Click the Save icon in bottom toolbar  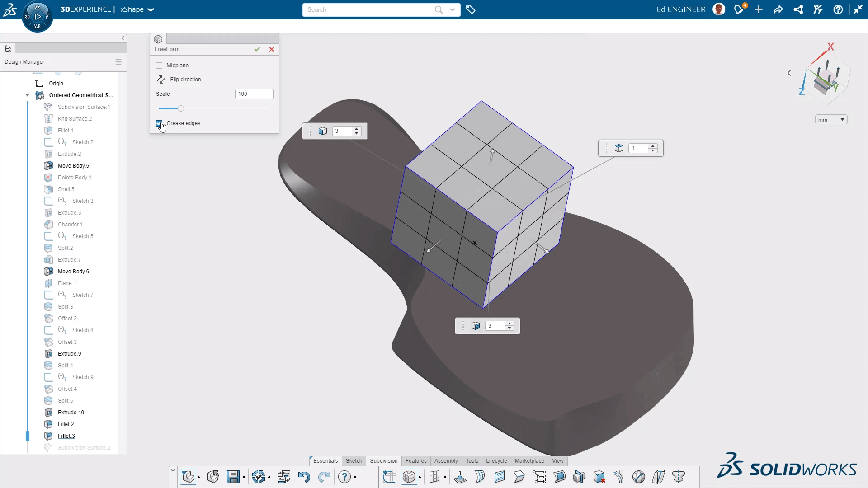click(x=233, y=477)
